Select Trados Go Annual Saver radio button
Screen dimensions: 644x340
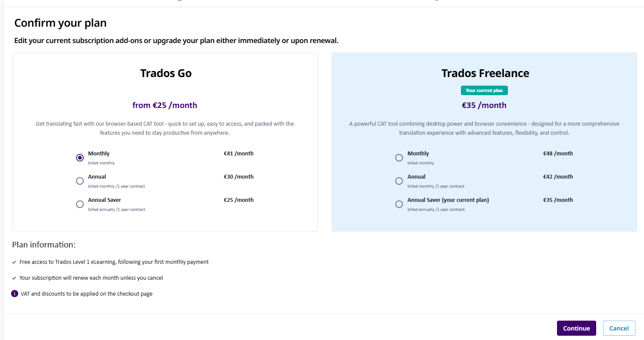[x=80, y=204]
